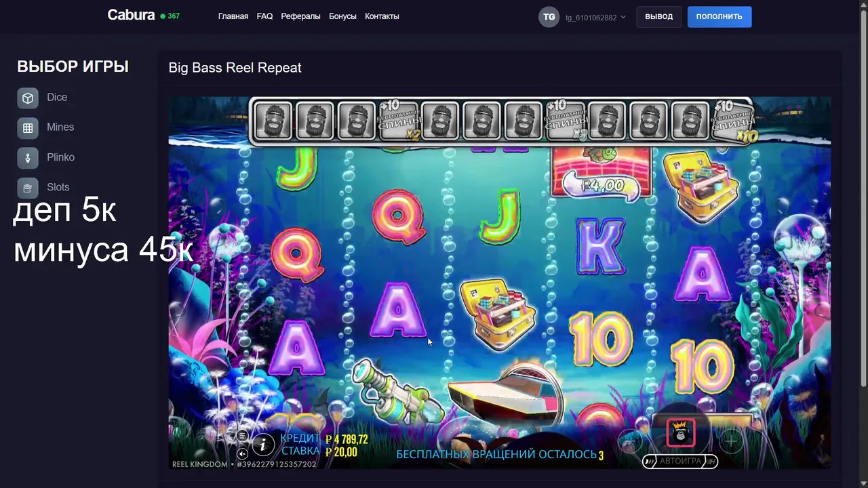Click the x3 free spins progress marker

566,121
